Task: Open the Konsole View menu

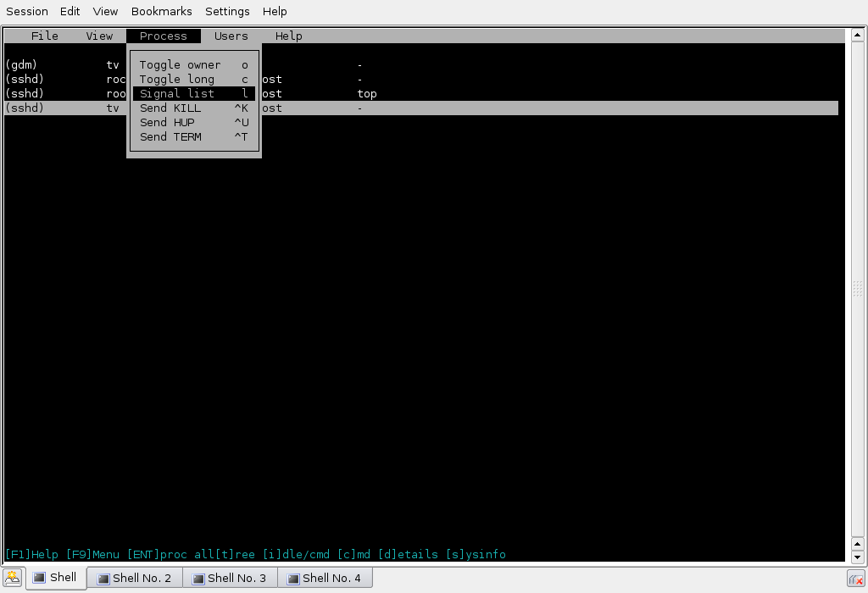Action: point(105,11)
